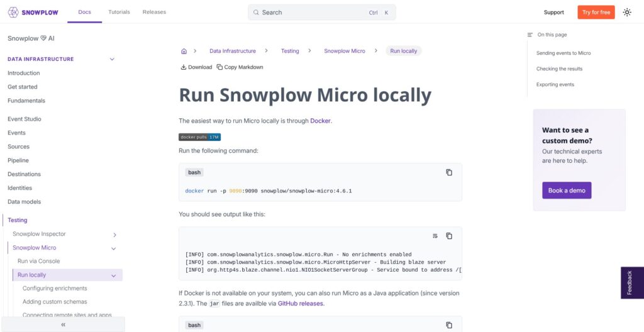Copy the bottom bash code block
Image resolution: width=644 pixels, height=332 pixels.
point(449,325)
